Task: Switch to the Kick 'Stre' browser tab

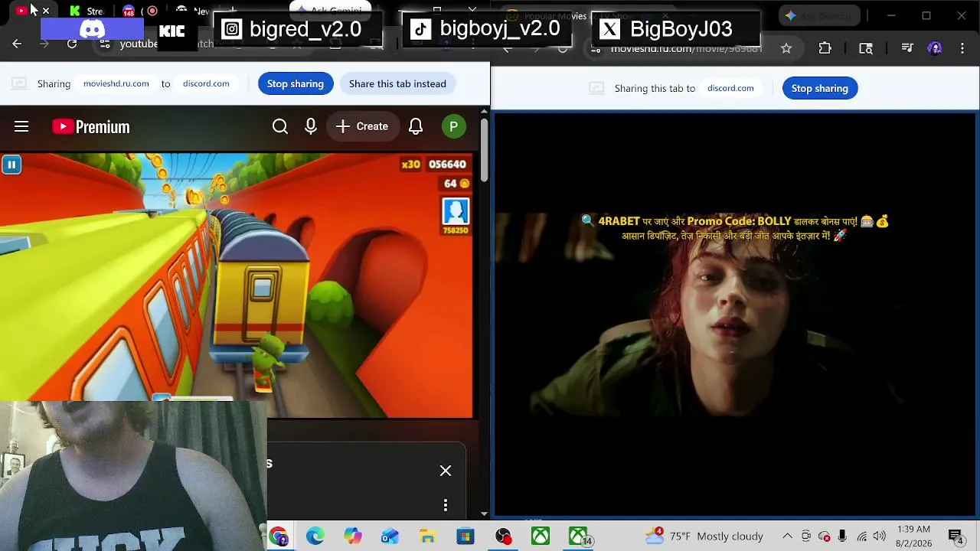Action: (86, 11)
